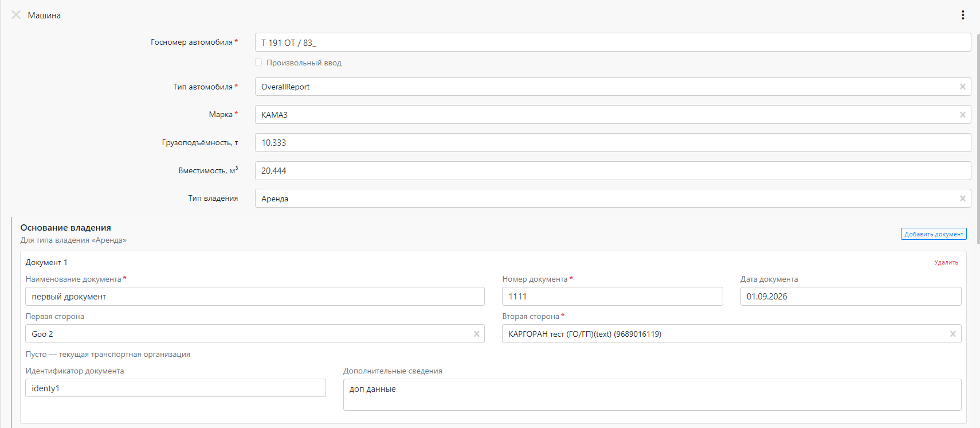Edit the Грузоподъёмность field value 10.333
The image size is (980, 428).
click(613, 143)
